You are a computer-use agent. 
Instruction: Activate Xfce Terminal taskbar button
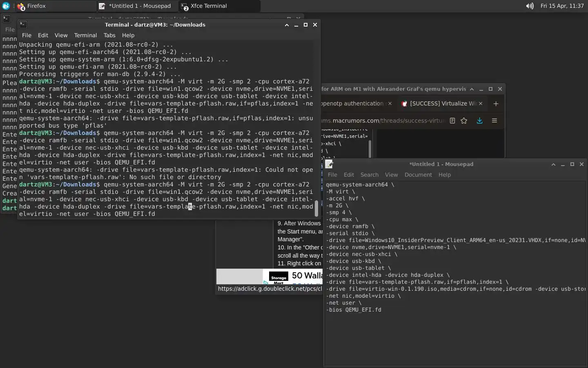219,6
